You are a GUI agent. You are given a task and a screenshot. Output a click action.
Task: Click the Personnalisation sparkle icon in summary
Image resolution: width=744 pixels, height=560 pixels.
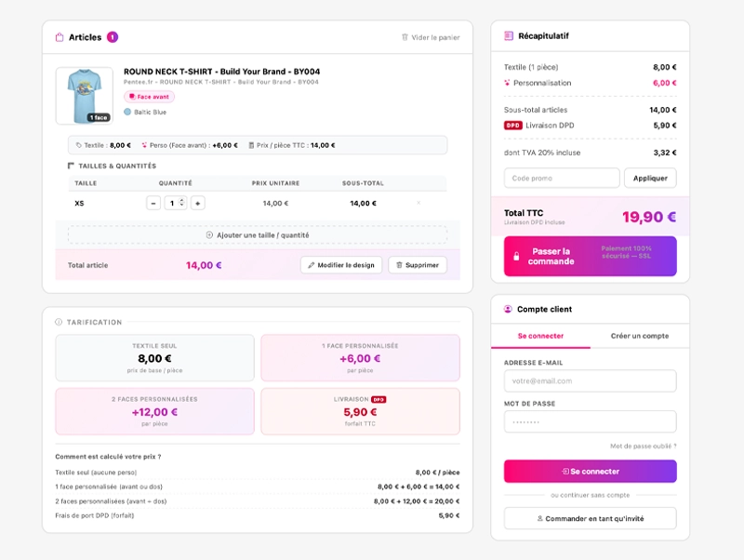tap(507, 83)
